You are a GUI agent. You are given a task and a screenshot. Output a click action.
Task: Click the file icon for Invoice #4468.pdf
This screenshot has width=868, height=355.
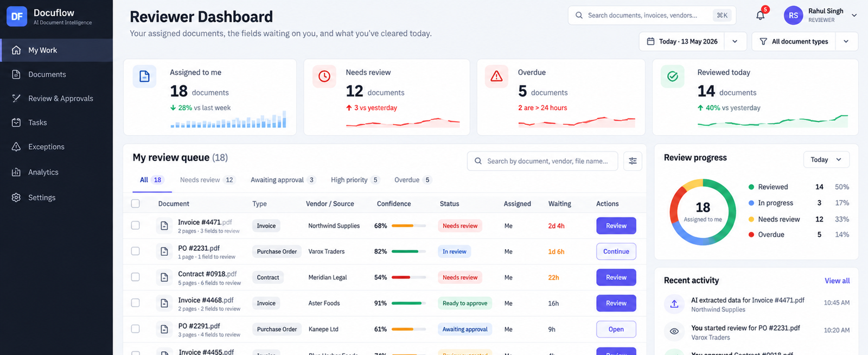click(164, 303)
